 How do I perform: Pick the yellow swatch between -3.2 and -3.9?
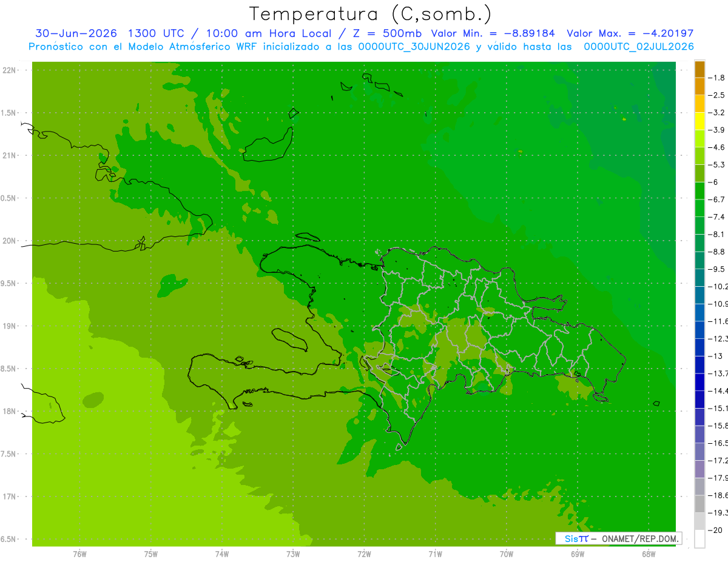[x=699, y=121]
